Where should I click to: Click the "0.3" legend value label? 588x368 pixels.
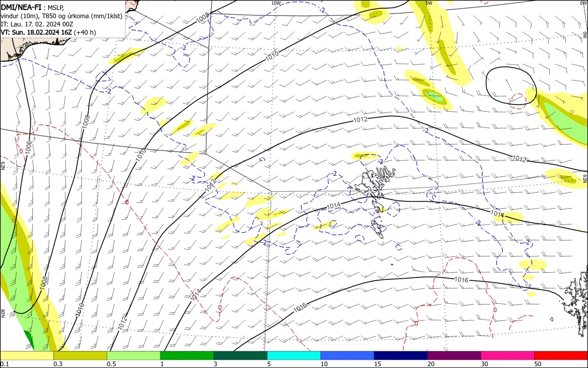point(58,364)
